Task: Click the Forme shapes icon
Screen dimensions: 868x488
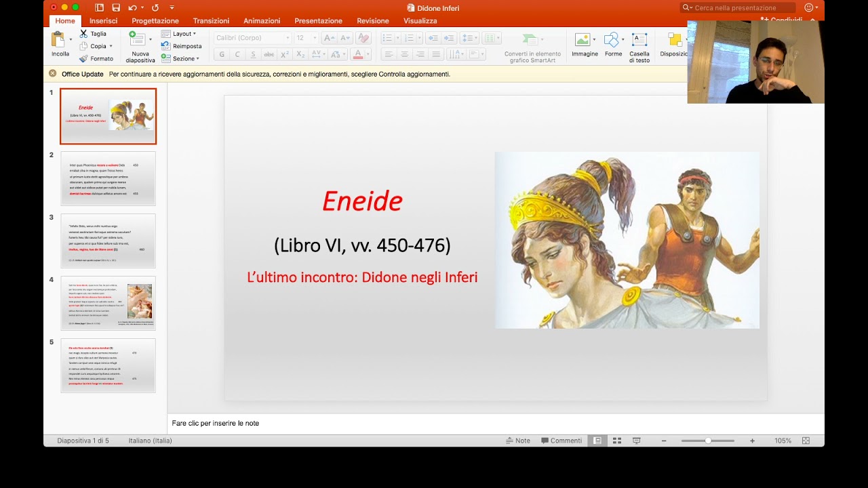Action: (612, 40)
